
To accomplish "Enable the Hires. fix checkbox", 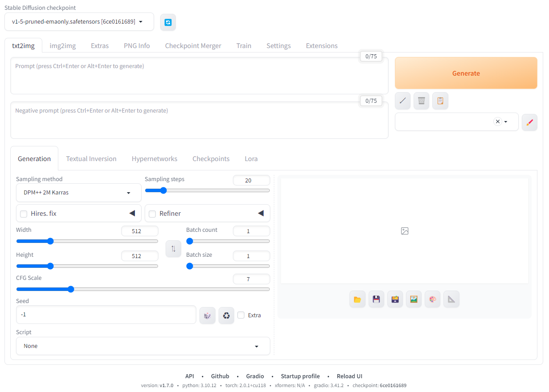I will coord(24,214).
